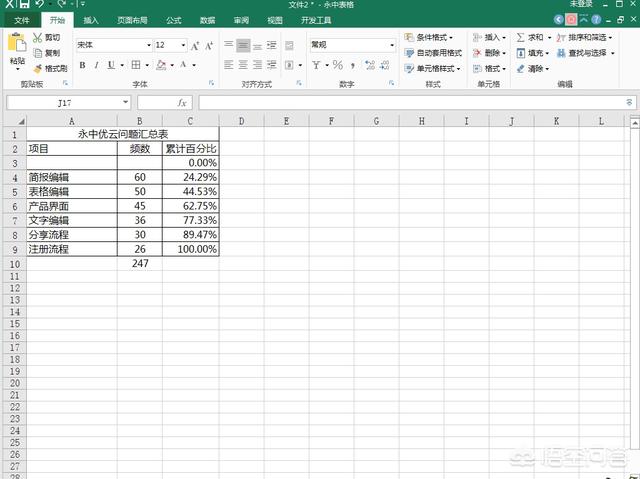Toggle Underline formatting
640x479 pixels.
(x=111, y=65)
